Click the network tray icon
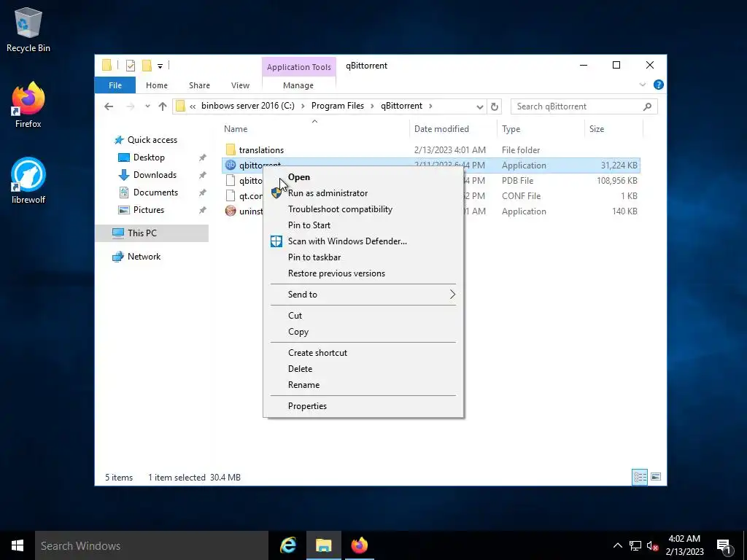Image resolution: width=747 pixels, height=560 pixels. coord(635,545)
